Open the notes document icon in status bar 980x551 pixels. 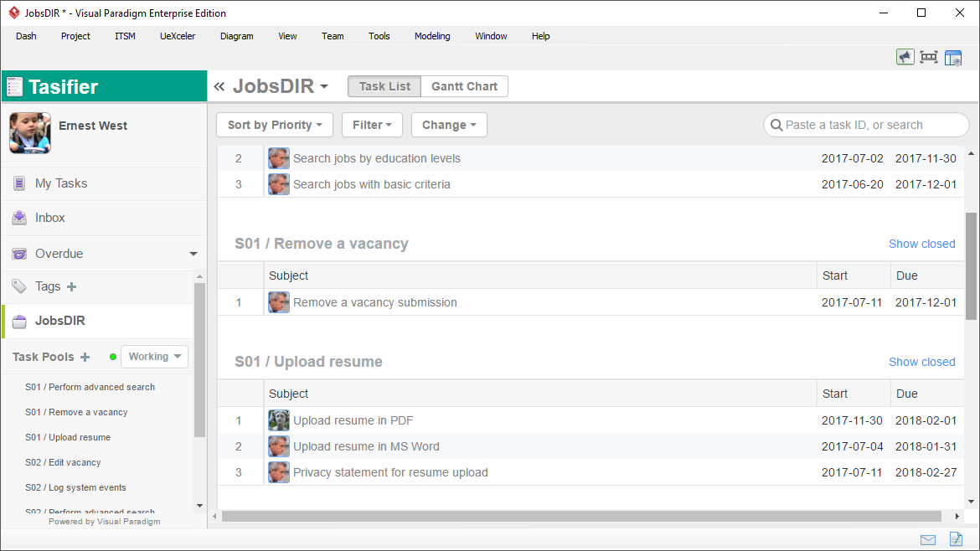pyautogui.click(x=956, y=539)
